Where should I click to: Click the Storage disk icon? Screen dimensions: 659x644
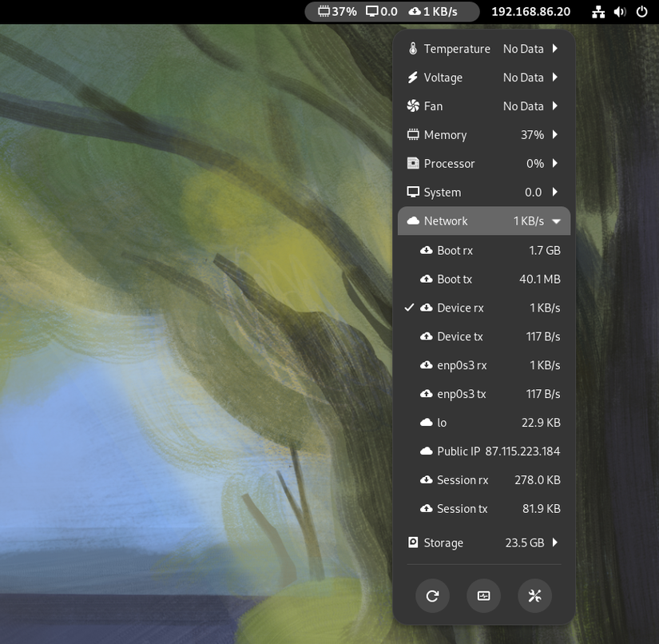(x=413, y=543)
